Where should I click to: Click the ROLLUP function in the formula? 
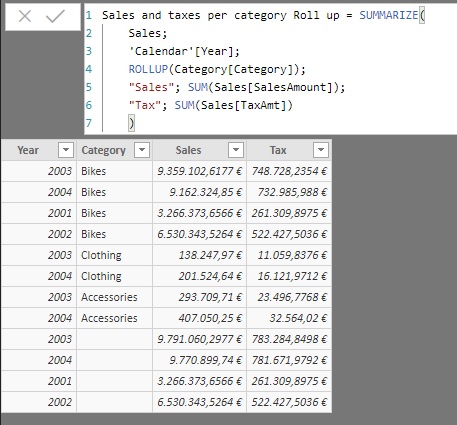(x=148, y=69)
